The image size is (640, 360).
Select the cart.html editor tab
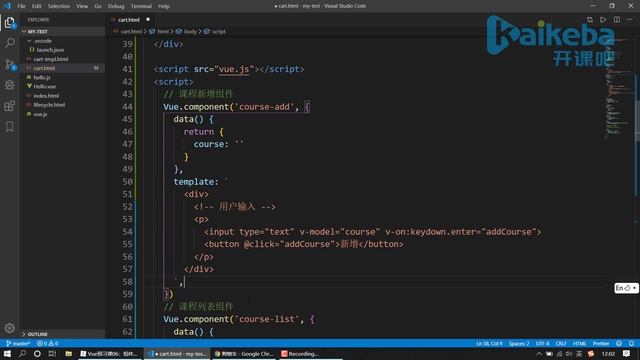click(x=130, y=20)
